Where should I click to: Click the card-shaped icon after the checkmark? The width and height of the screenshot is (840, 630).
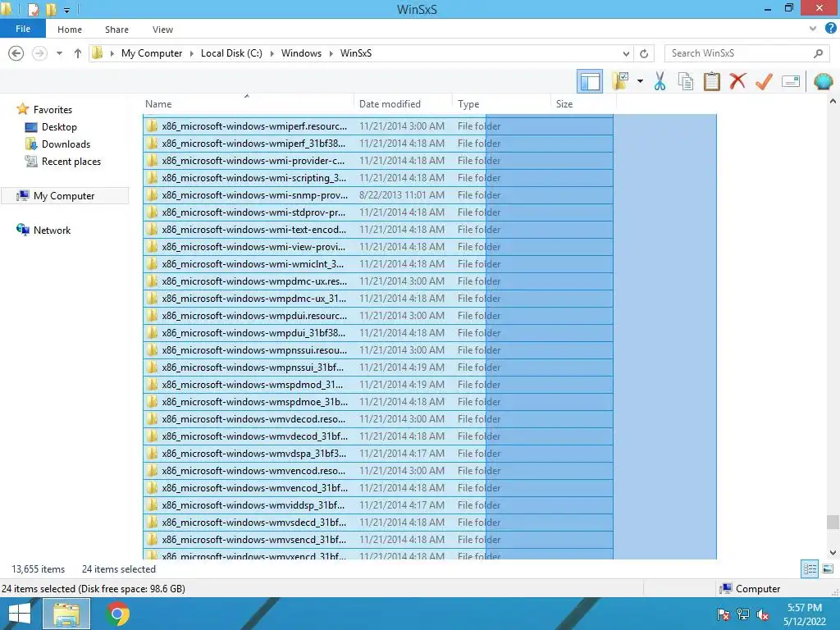791,81
